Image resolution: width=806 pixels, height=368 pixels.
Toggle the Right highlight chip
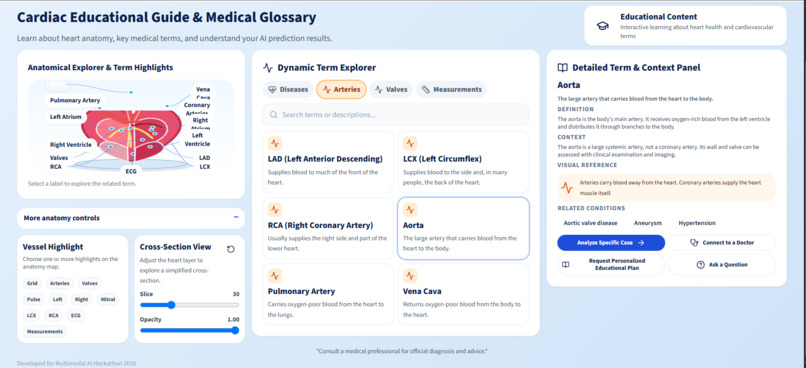coord(81,299)
